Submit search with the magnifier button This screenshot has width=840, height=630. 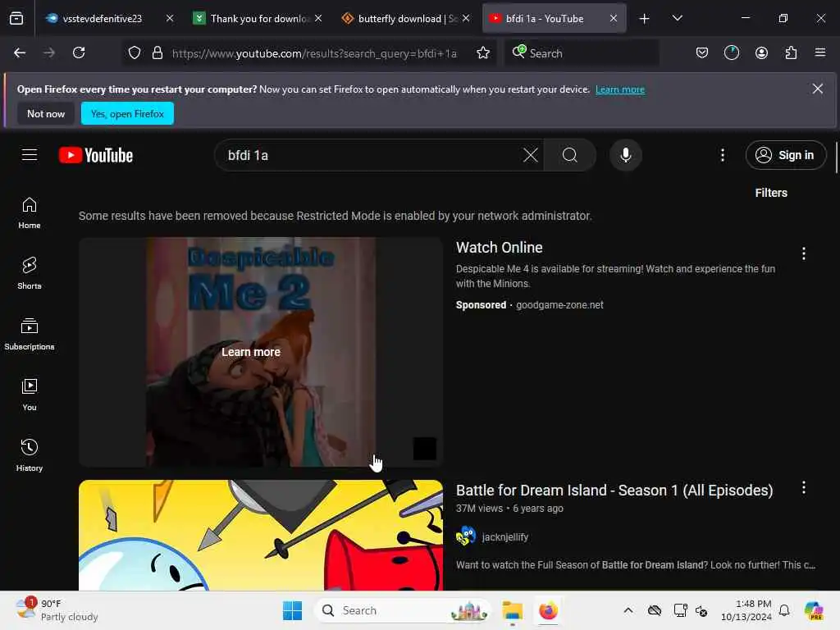coord(570,155)
